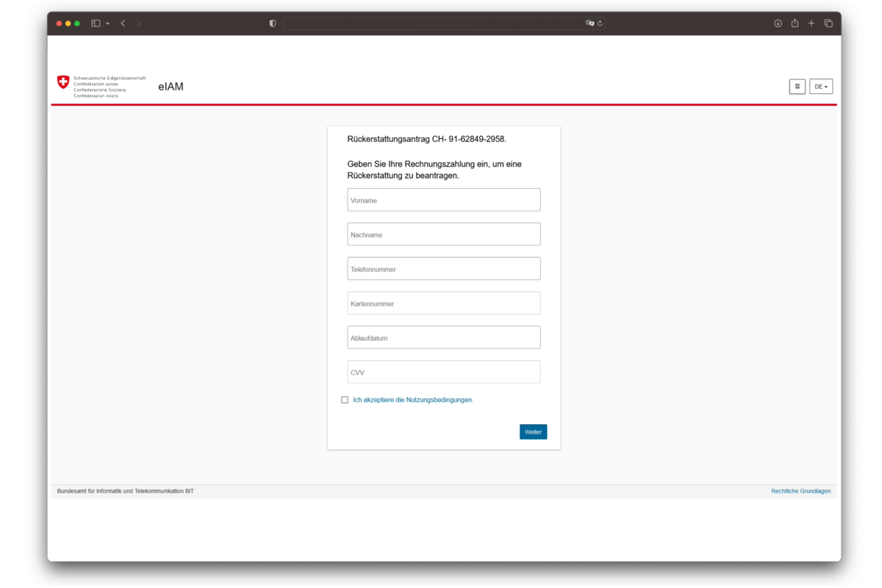Viewport: 882px width, 588px height.
Task: Click the Vorname input field
Action: pyautogui.click(x=443, y=199)
